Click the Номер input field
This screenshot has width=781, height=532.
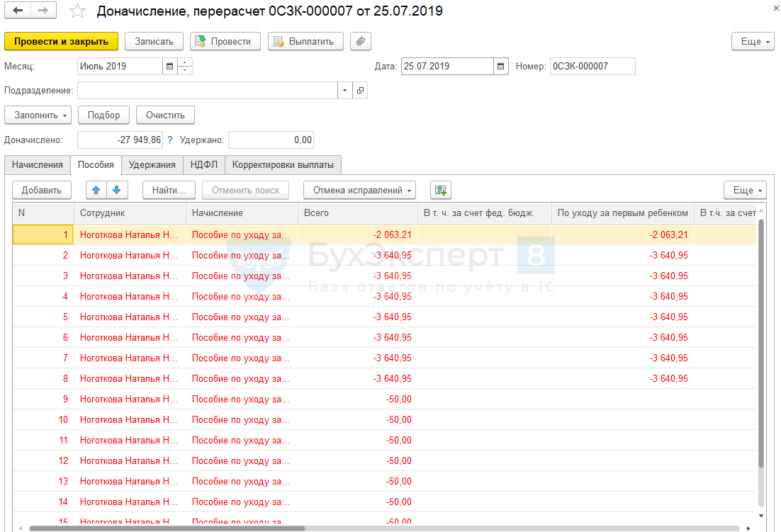click(x=592, y=67)
